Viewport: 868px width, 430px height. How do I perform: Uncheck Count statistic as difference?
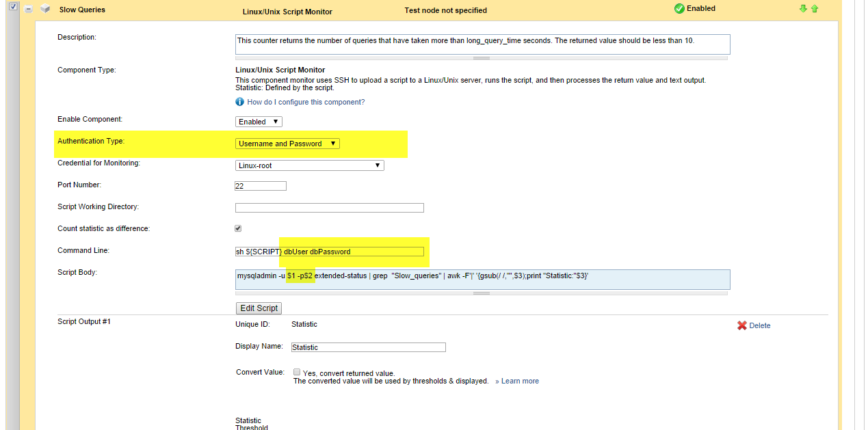point(238,228)
